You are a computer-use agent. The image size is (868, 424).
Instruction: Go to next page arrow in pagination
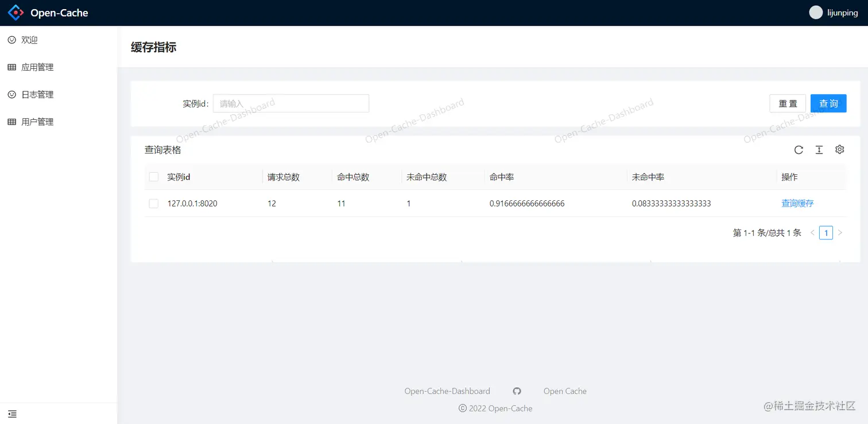point(840,232)
